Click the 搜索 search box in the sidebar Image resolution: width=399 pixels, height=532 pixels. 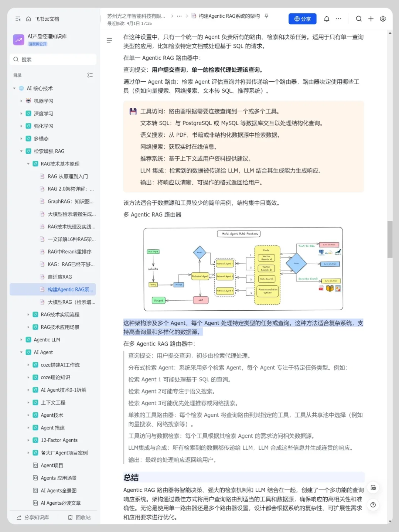53,59
